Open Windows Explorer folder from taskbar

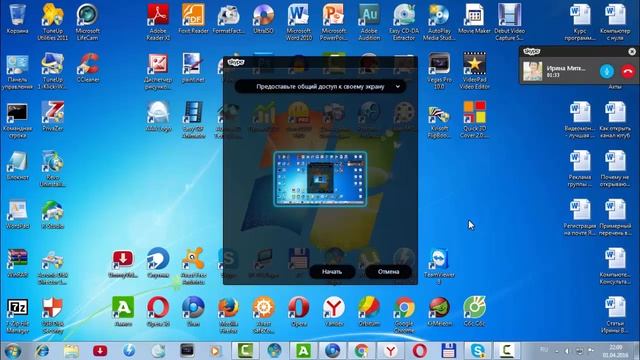point(71,351)
